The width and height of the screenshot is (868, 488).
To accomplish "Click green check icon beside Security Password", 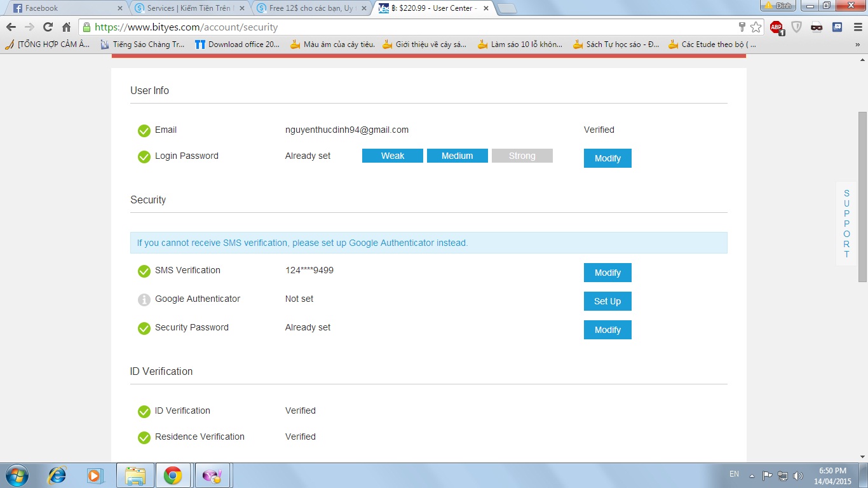I will [144, 328].
